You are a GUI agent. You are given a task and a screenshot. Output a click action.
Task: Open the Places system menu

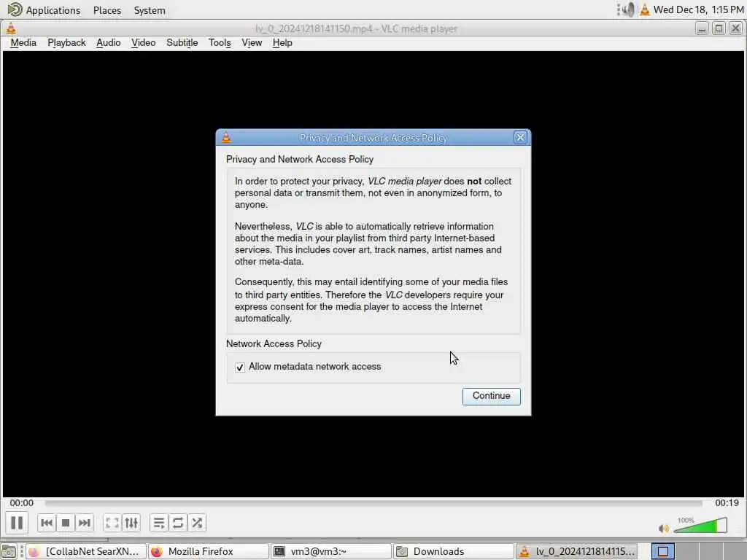click(107, 10)
